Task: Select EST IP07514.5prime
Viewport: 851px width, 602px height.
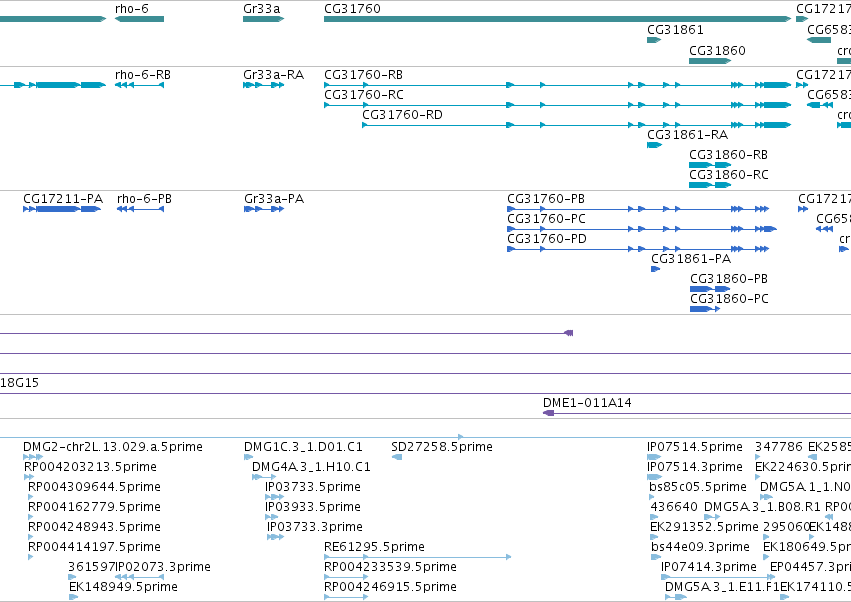Action: pyautogui.click(x=654, y=458)
